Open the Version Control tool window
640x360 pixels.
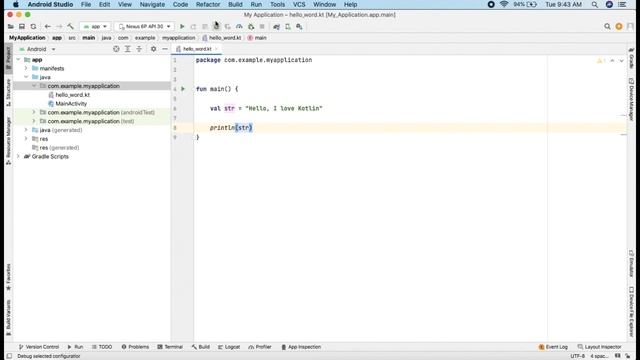[39, 347]
